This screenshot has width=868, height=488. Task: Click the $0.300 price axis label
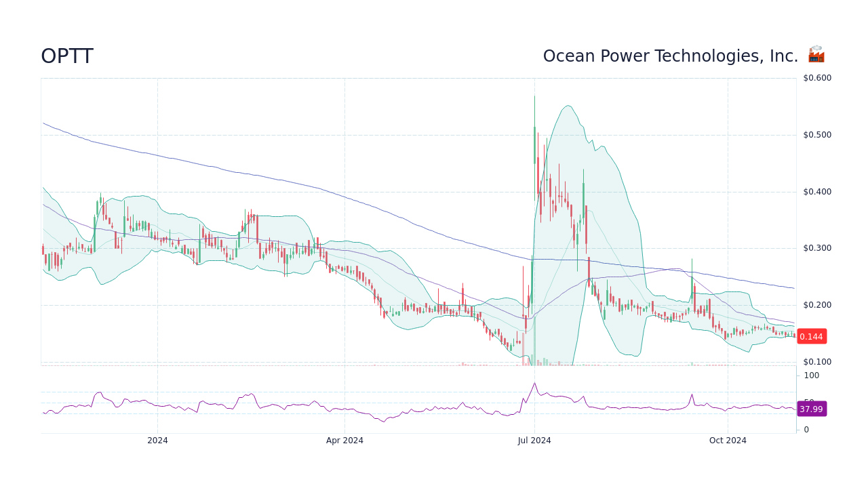pos(817,248)
